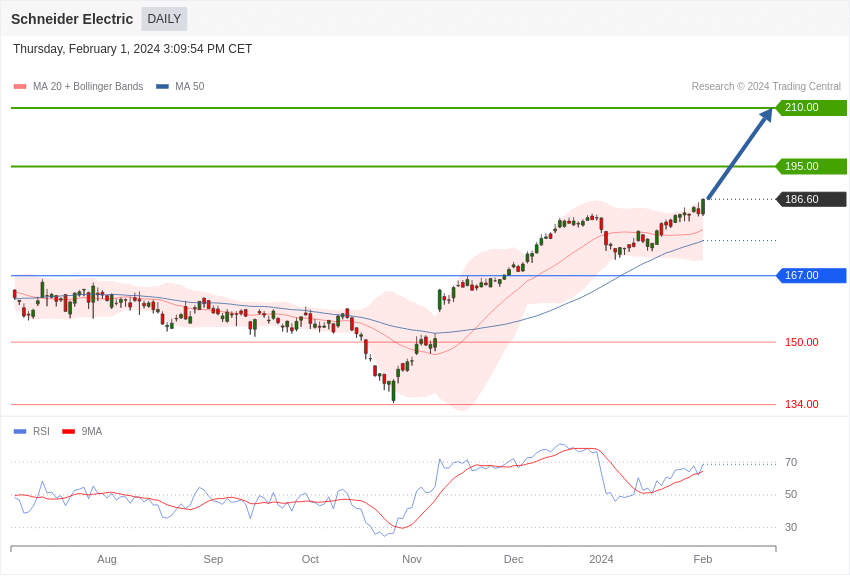
Task: Click the Research Trading Central copyright text
Action: (766, 87)
